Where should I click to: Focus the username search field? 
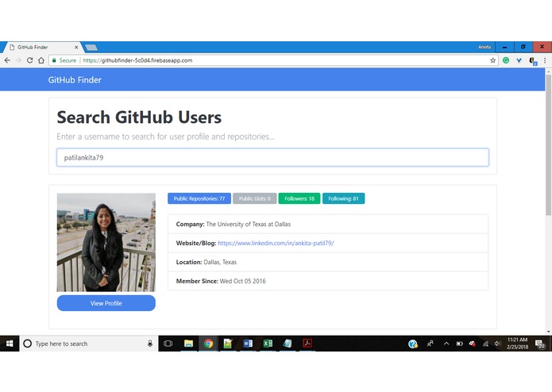pyautogui.click(x=272, y=157)
